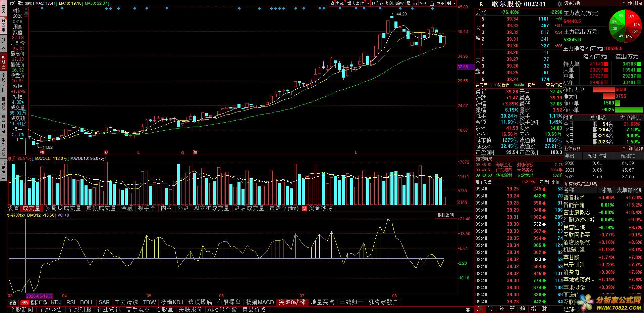644x313 pixels.
Task: Select the 突破0就涨 indicator tab
Action: click(x=292, y=302)
